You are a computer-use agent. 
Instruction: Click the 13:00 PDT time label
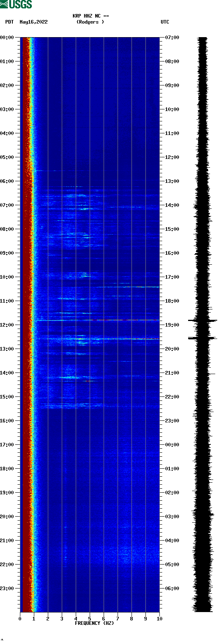tap(7, 349)
